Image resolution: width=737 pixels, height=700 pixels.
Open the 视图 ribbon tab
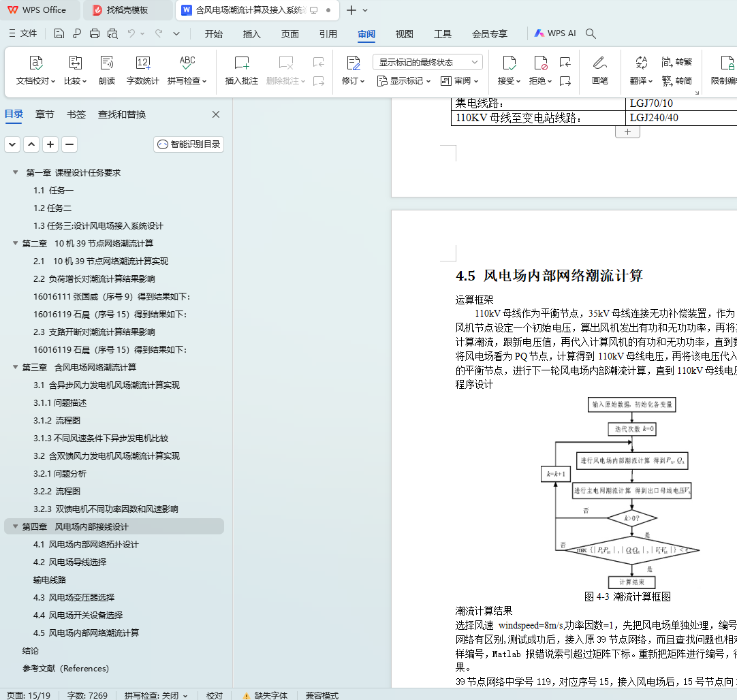point(404,34)
